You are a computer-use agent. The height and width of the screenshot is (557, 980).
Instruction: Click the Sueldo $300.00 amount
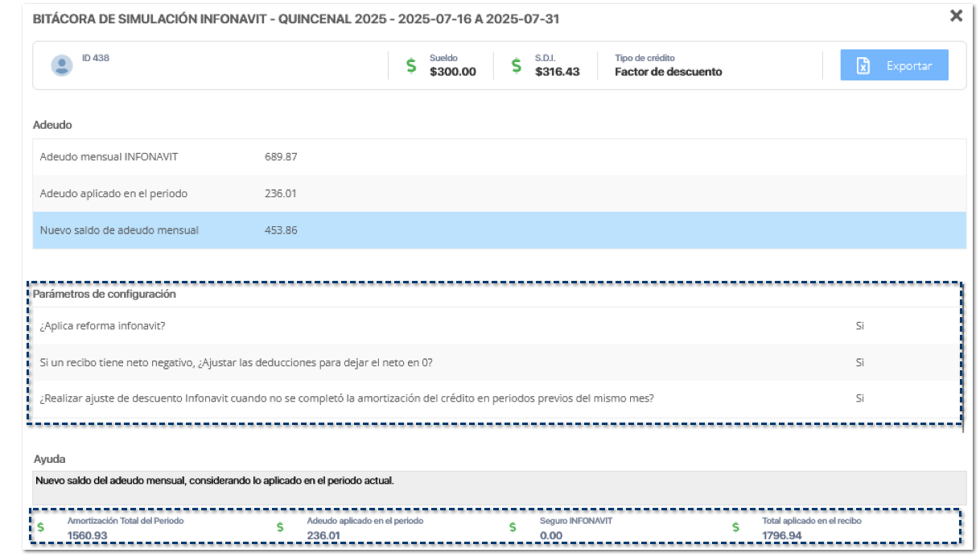tap(452, 72)
